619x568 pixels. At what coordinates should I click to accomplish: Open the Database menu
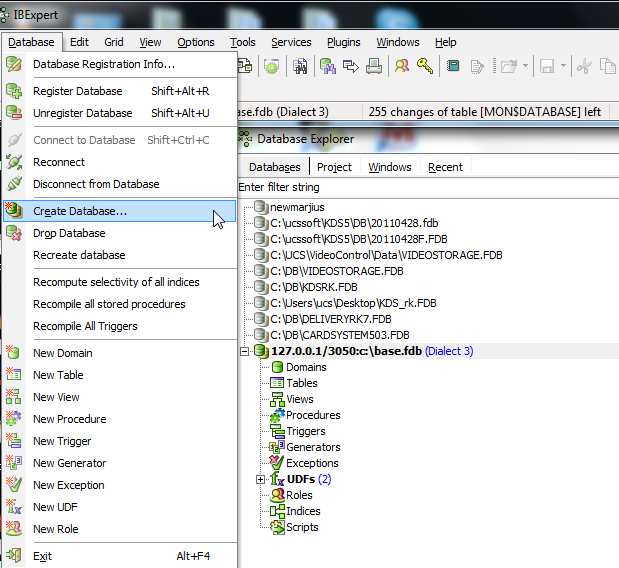click(31, 42)
